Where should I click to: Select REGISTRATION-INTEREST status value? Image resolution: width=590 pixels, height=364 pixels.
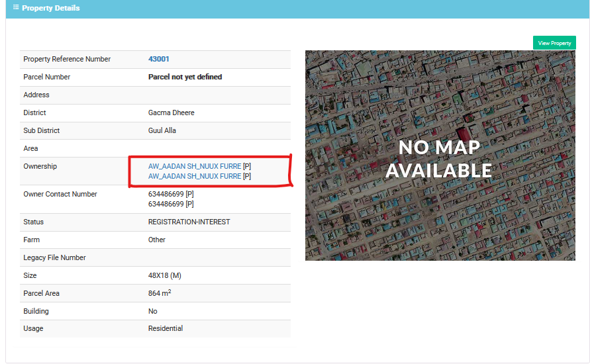(x=189, y=222)
